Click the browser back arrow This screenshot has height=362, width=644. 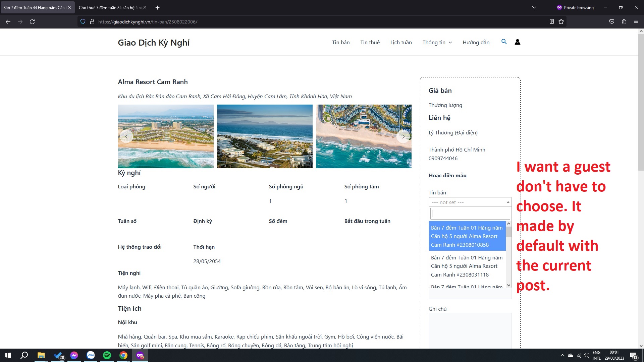[8, 22]
